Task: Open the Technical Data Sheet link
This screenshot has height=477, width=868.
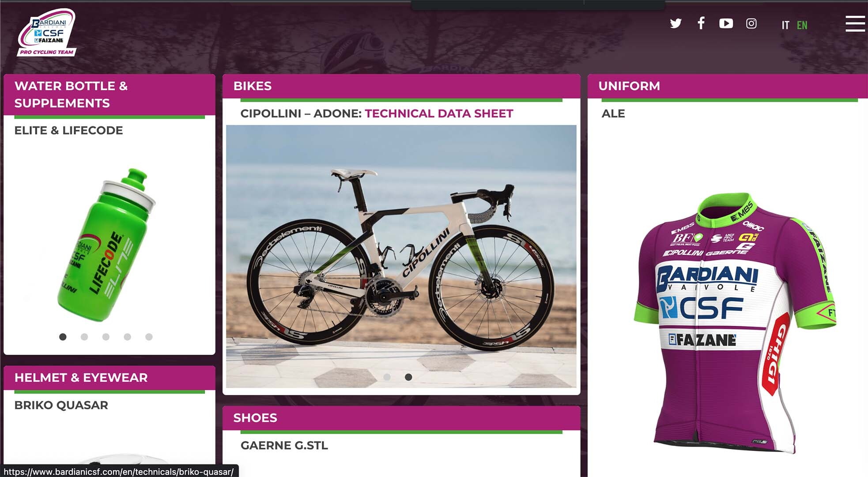Action: 439,114
